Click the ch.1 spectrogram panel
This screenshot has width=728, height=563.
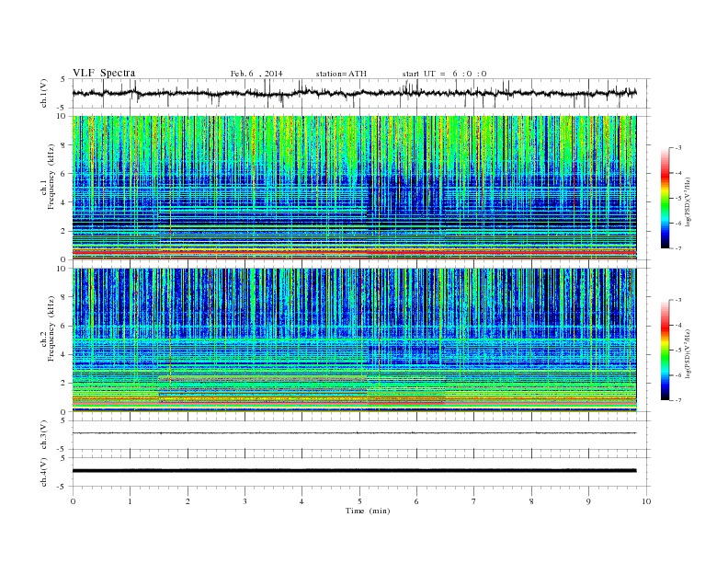tap(354, 188)
